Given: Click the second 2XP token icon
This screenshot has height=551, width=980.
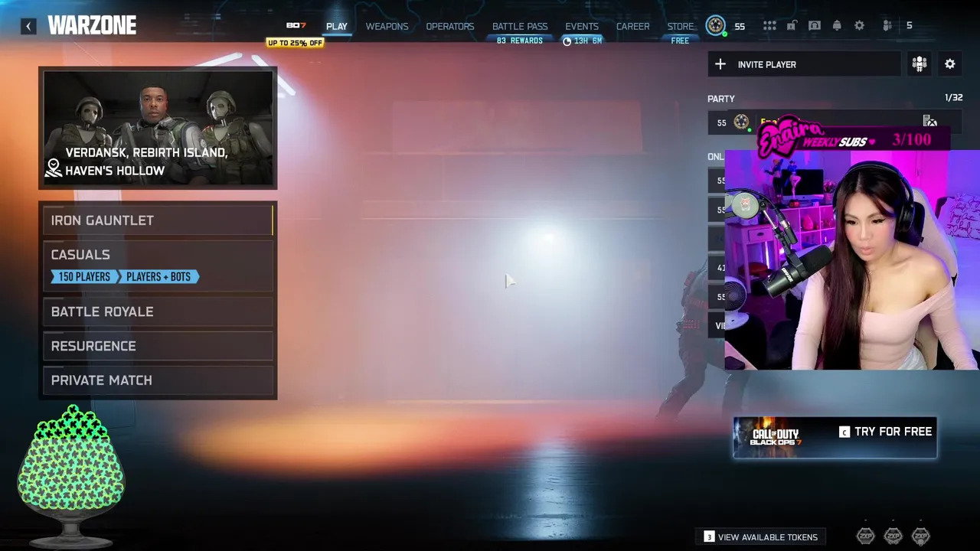Looking at the screenshot, I should pos(893,536).
